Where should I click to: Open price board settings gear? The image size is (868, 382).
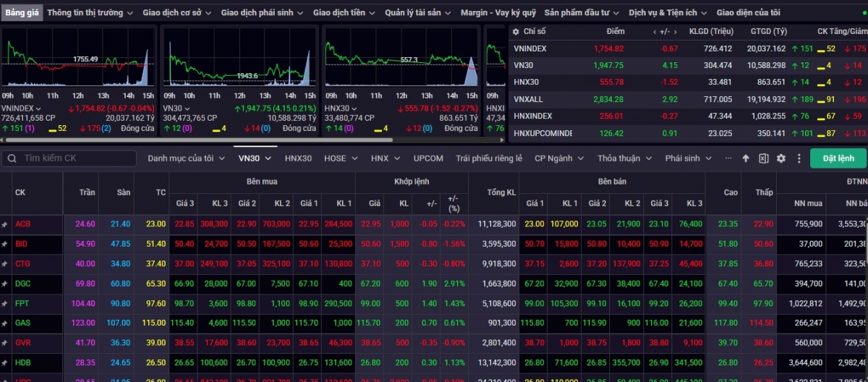pos(781,158)
